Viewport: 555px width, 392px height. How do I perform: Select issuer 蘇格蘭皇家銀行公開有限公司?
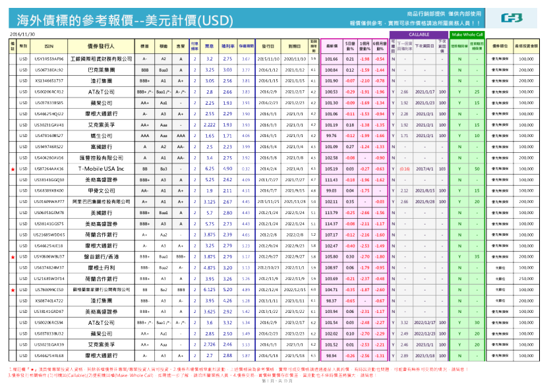tap(102, 290)
